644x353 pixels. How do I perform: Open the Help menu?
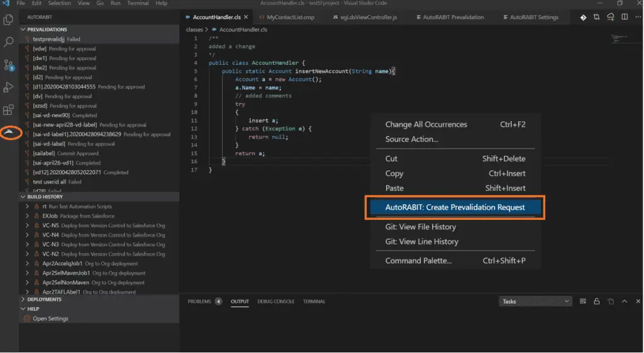pyautogui.click(x=162, y=3)
